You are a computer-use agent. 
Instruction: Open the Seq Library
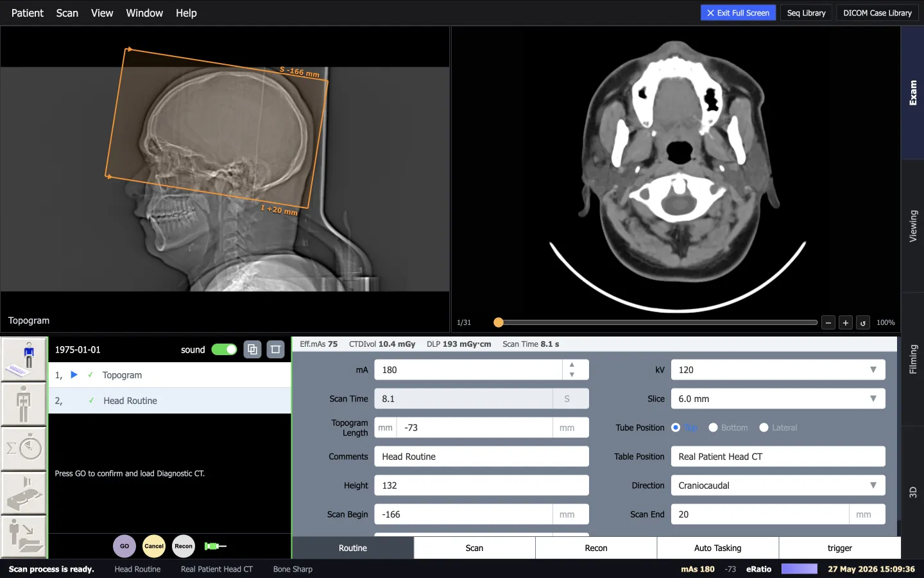pos(806,13)
